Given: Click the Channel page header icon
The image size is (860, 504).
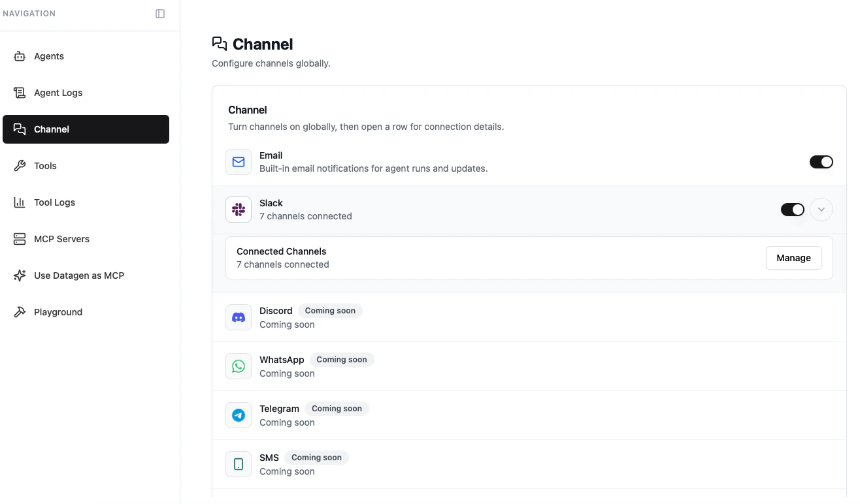Looking at the screenshot, I should pyautogui.click(x=220, y=44).
